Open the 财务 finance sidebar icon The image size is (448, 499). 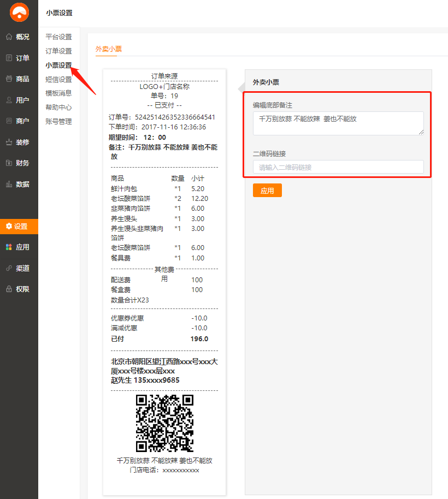click(9, 163)
